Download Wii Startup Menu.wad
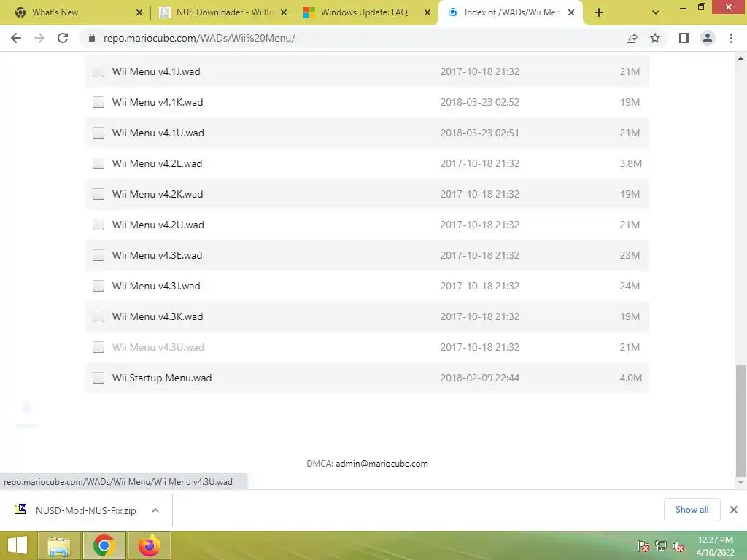Viewport: 747px width, 560px height. point(162,378)
